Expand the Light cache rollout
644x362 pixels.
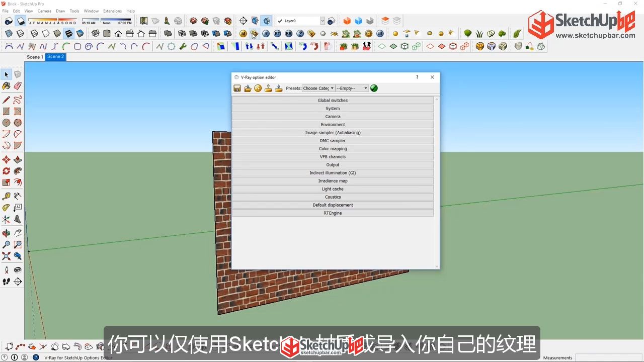(x=333, y=189)
